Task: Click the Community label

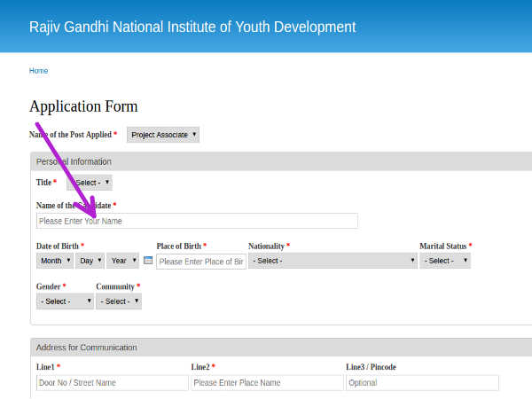Action: (x=115, y=286)
